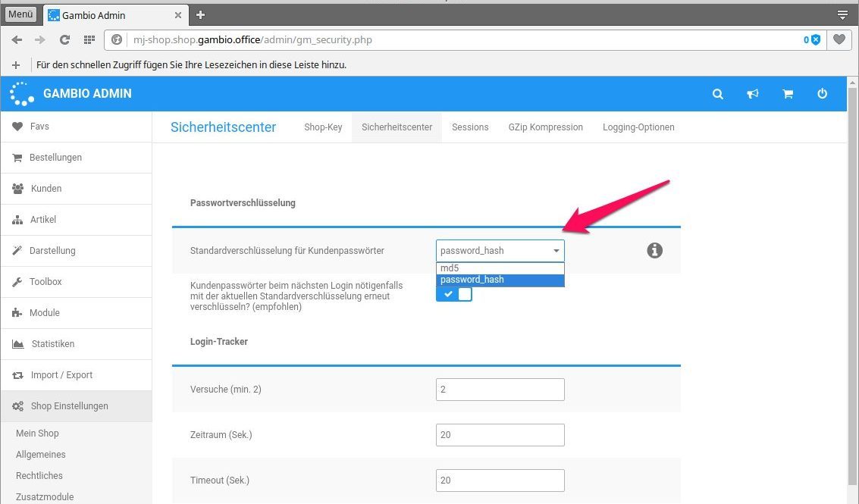
Task: Click the heart bookmark icon in address bar
Action: point(839,40)
